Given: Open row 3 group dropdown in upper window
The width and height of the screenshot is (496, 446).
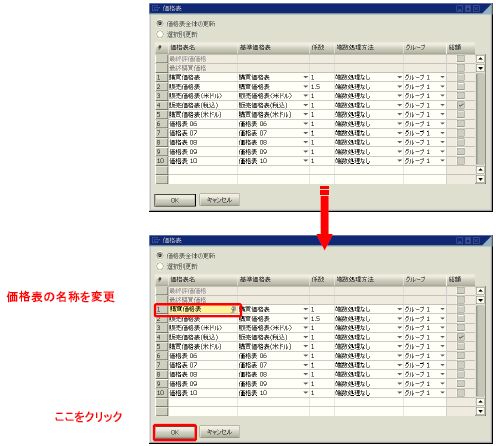Looking at the screenshot, I should tap(442, 96).
